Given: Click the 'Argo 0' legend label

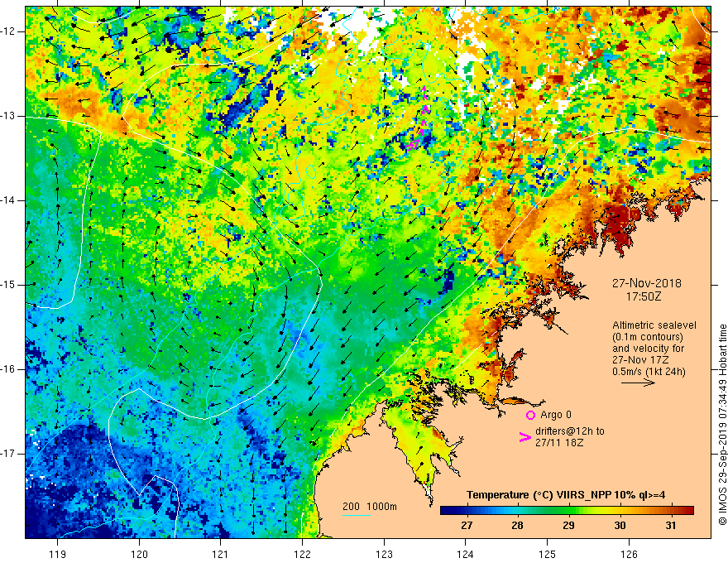Looking at the screenshot, I should coord(556,415).
